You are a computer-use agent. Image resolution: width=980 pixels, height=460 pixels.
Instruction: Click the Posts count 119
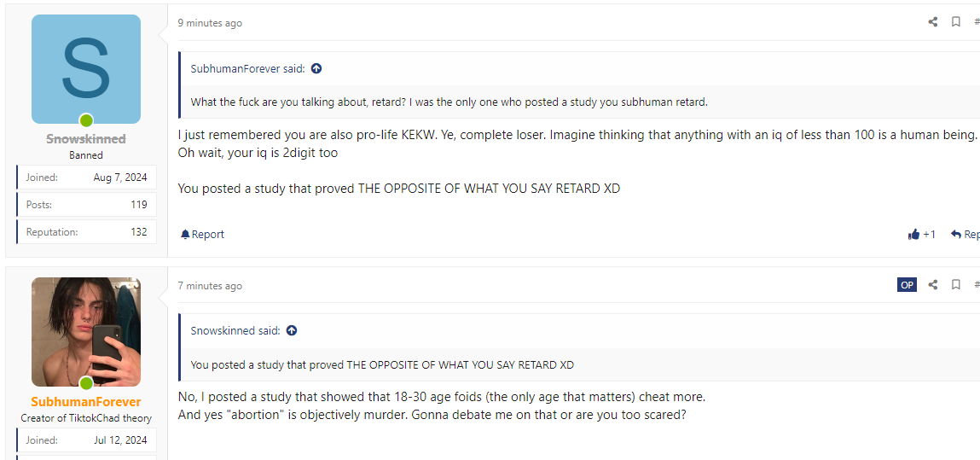139,205
